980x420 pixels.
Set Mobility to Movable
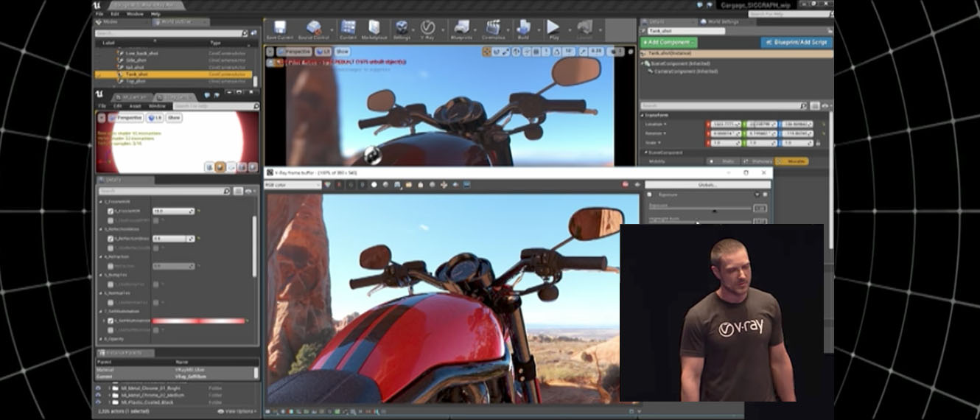point(792,161)
